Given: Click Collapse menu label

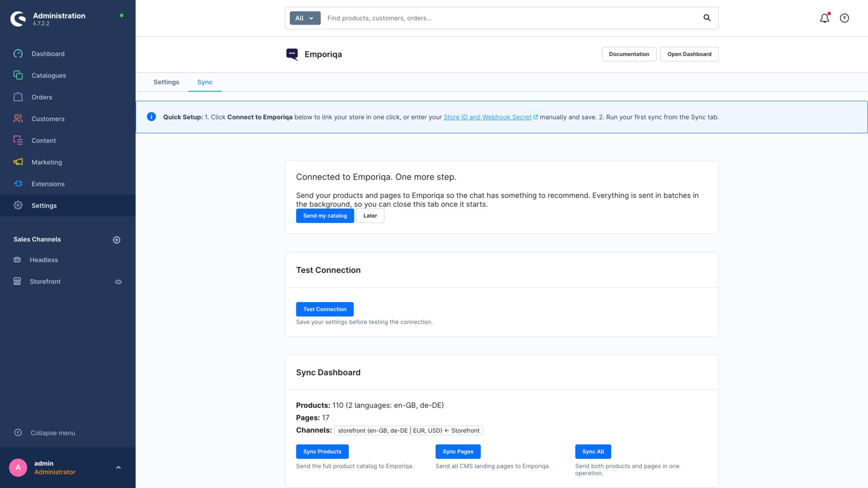Looking at the screenshot, I should pos(53,433).
